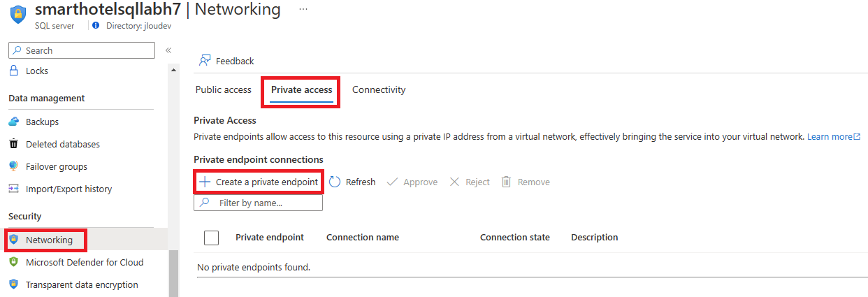The image size is (868, 297).
Task: Click the sidebar scrollbar thumb
Action: tap(174, 273)
